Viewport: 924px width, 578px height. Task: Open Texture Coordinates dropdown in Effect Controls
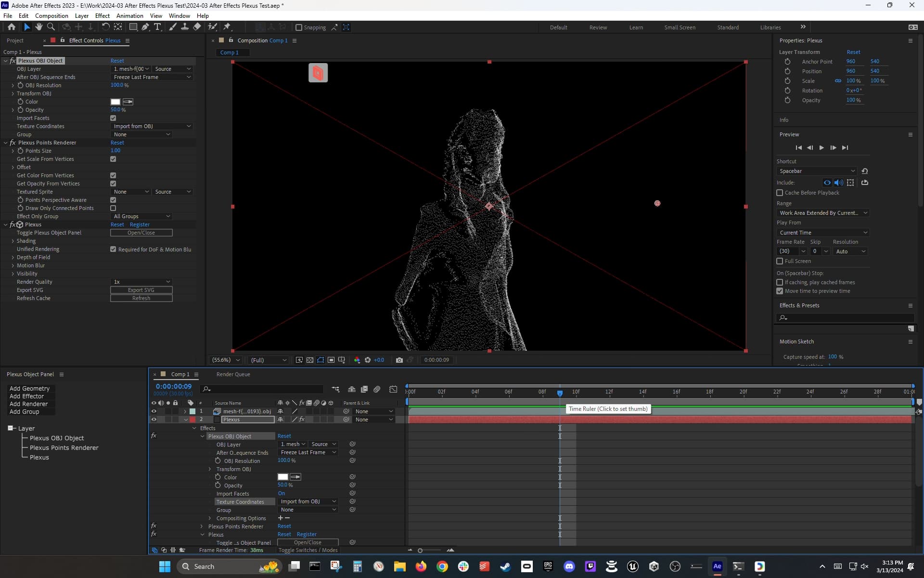(x=152, y=126)
